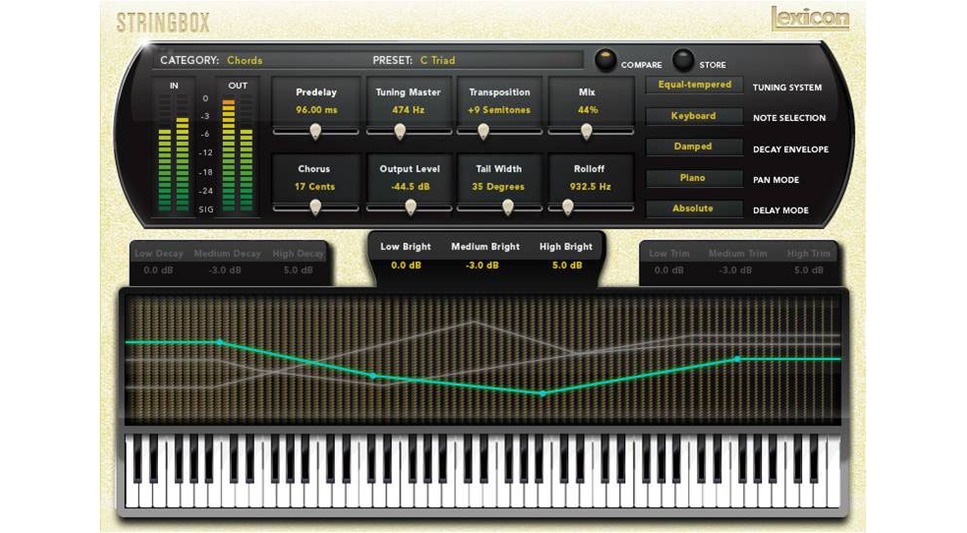Click the Predelay slider handle

pos(315,131)
